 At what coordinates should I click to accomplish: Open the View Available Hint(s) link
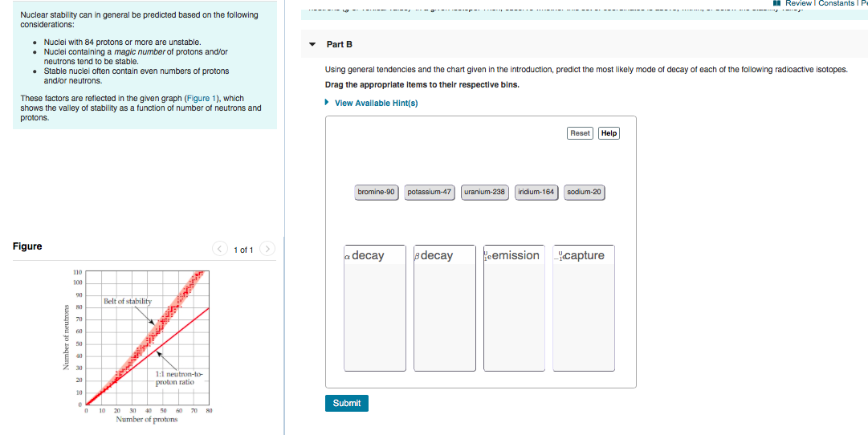coord(376,103)
